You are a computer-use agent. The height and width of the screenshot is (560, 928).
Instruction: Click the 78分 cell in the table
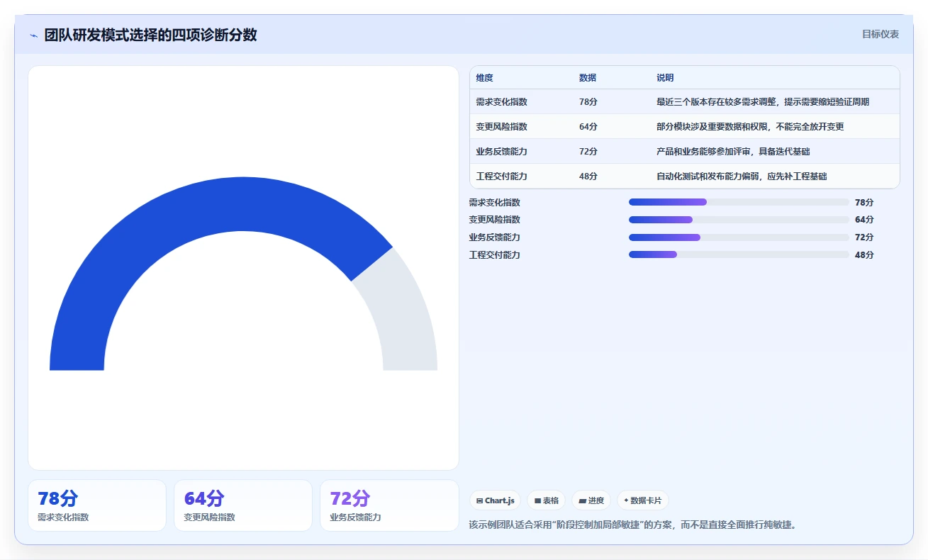[x=588, y=102]
